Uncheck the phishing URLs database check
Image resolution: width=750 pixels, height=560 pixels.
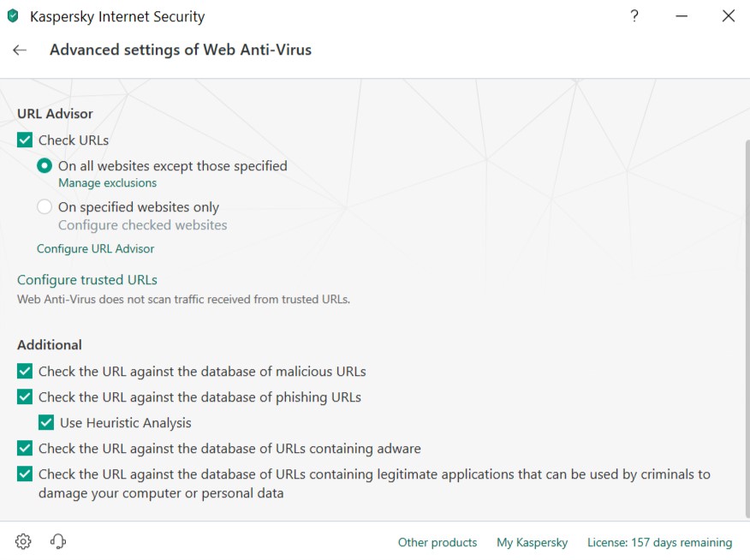(x=25, y=397)
